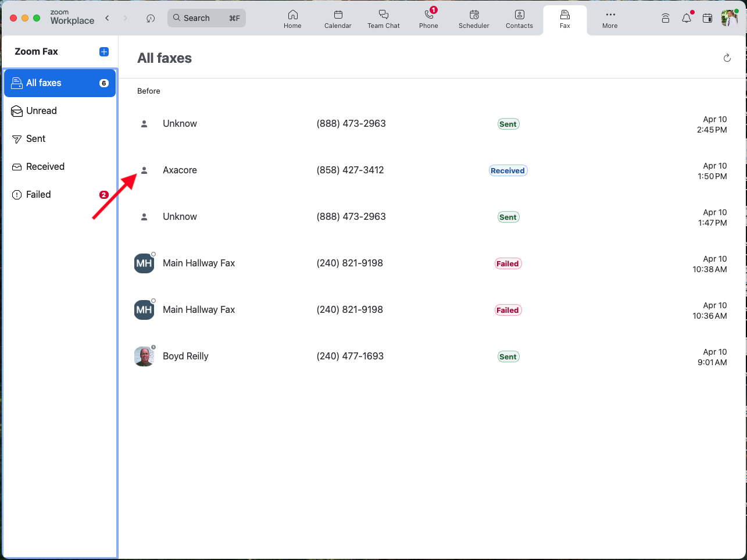Screen dimensions: 747x560
Task: Click the Failed count badge 2
Action: pos(104,195)
